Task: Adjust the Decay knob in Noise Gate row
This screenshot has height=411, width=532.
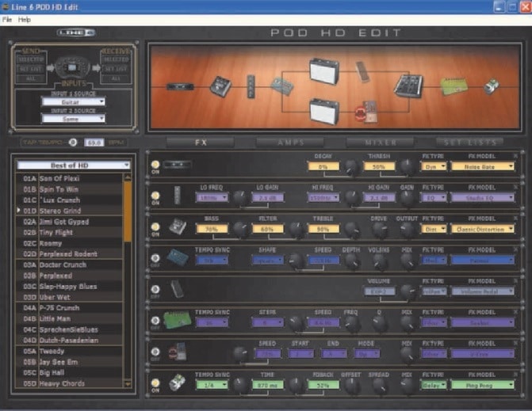Action: pyautogui.click(x=351, y=166)
